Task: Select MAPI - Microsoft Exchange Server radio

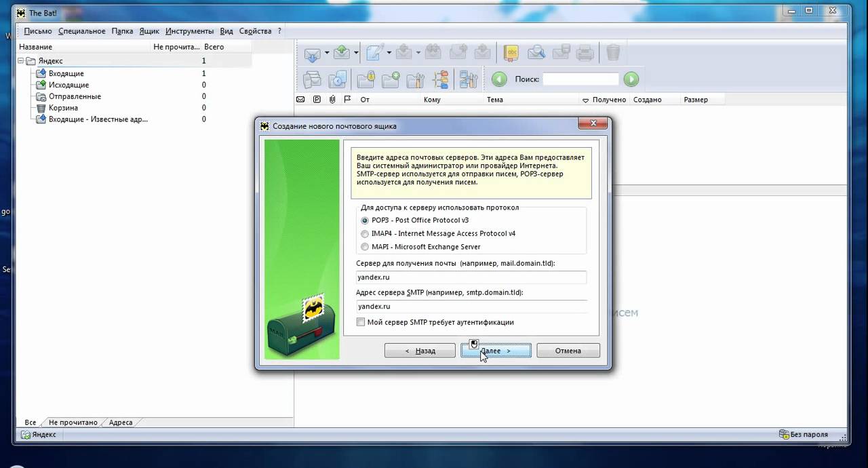Action: 365,247
